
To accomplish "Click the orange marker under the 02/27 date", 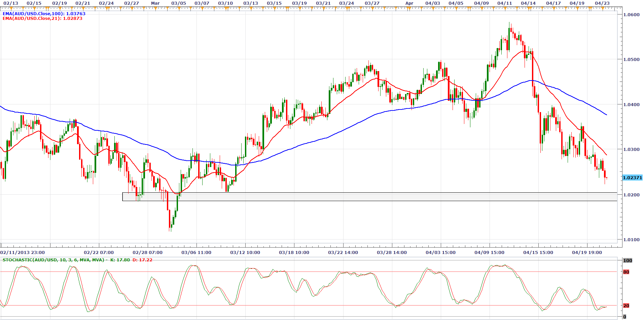I will (131, 8).
